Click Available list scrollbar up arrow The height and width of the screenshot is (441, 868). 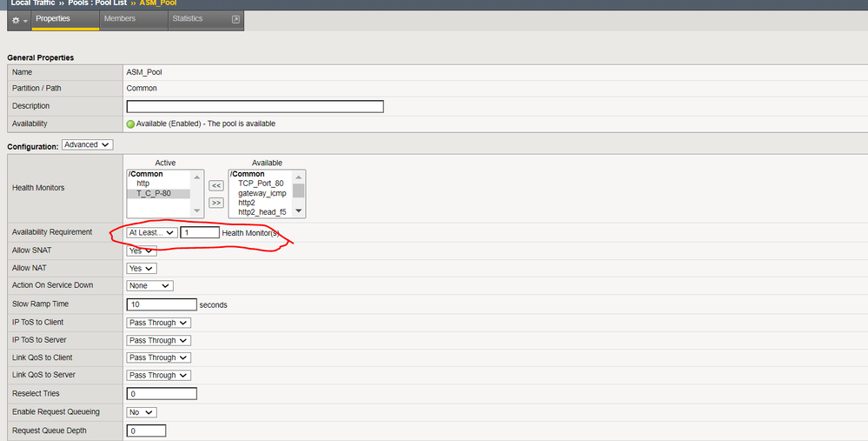(298, 177)
